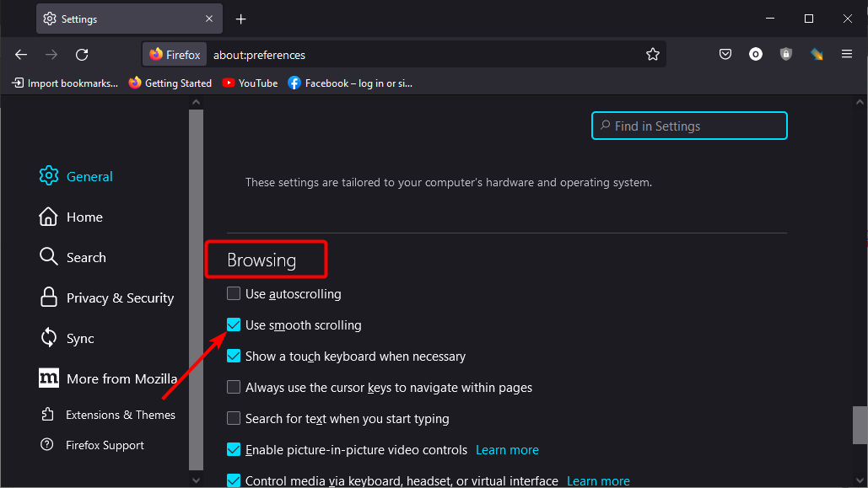Click the page scrollbar up arrow
The image size is (868, 488).
860,102
